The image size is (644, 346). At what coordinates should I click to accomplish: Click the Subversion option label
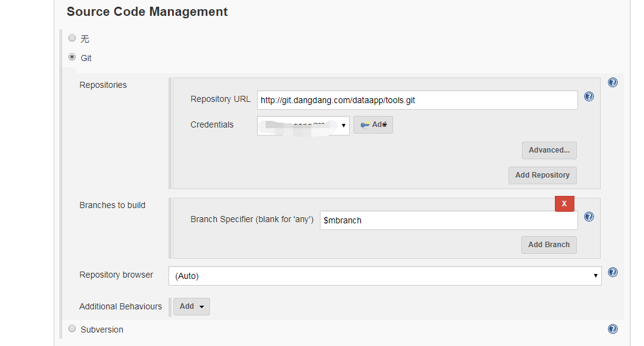102,330
